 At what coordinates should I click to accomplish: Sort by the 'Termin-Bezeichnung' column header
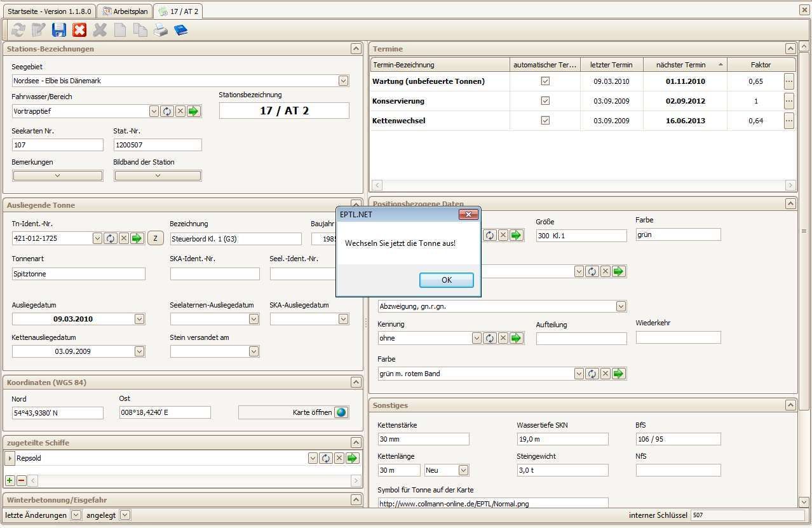(x=441, y=65)
